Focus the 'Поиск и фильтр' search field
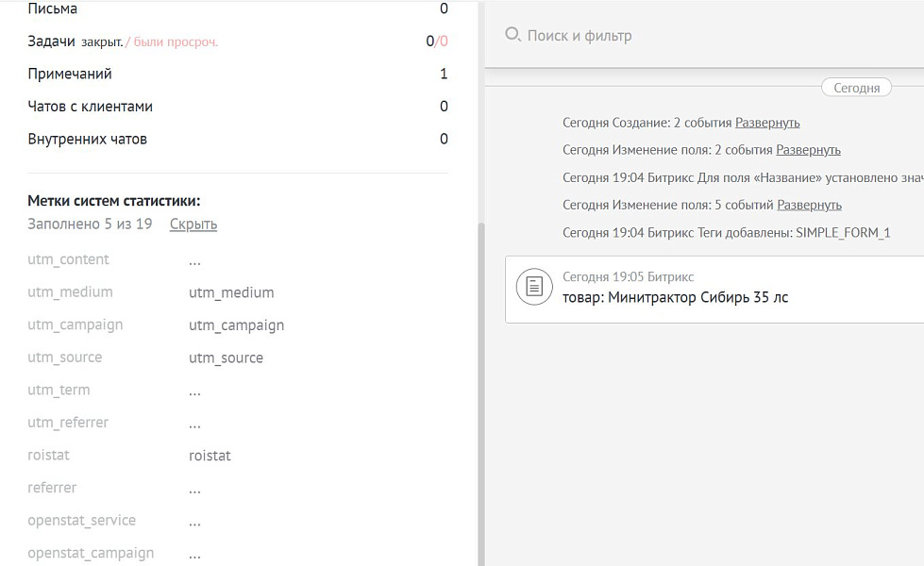Image resolution: width=924 pixels, height=566 pixels. click(x=661, y=36)
